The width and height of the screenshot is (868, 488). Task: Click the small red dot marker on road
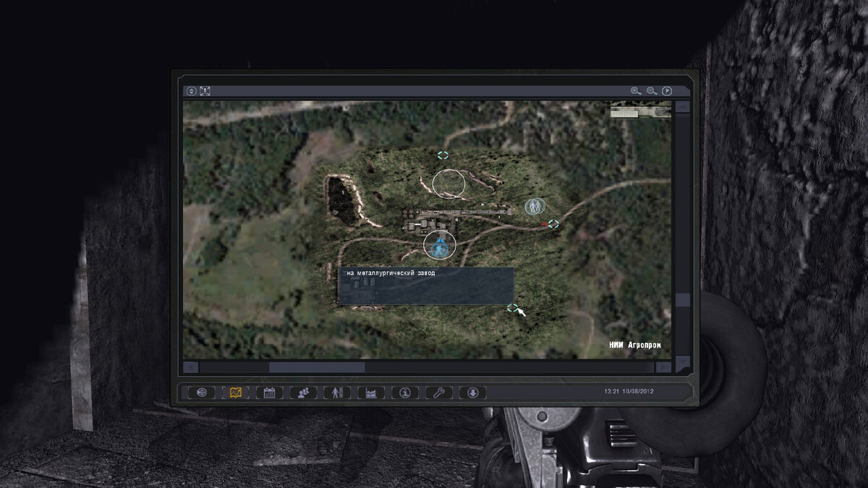tap(544, 225)
